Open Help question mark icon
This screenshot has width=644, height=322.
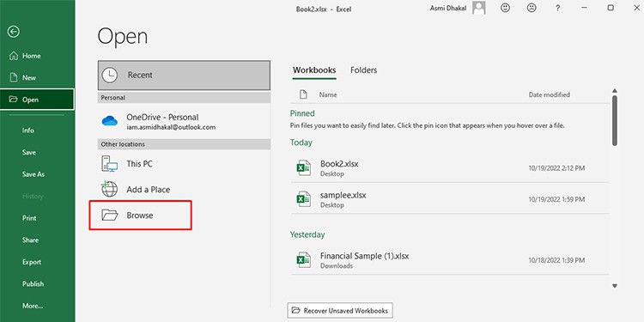coord(558,8)
